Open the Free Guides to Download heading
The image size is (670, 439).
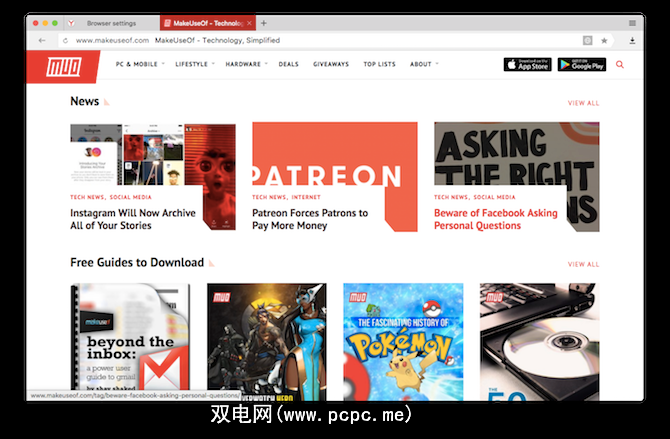(x=137, y=262)
